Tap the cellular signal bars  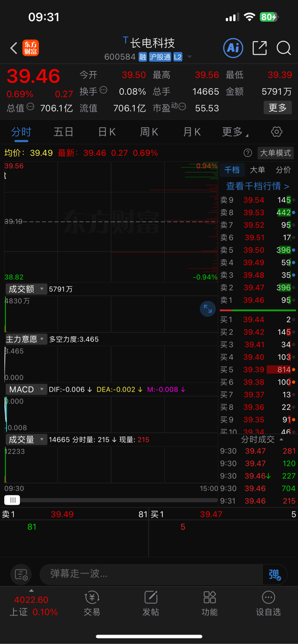pos(232,17)
